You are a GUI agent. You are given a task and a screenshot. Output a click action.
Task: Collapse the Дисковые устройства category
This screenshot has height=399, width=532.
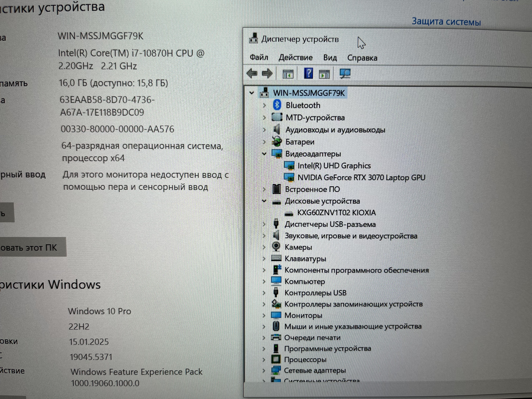point(264,201)
